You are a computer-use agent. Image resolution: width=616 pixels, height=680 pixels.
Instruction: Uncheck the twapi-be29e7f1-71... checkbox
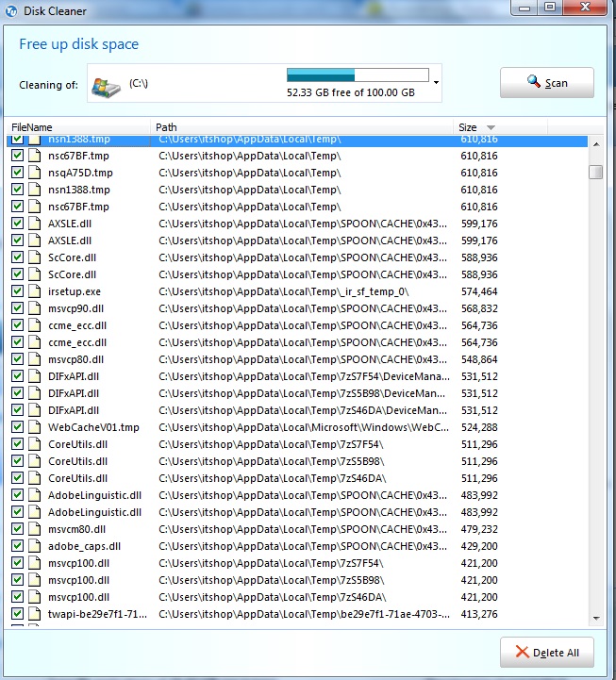click(x=17, y=613)
